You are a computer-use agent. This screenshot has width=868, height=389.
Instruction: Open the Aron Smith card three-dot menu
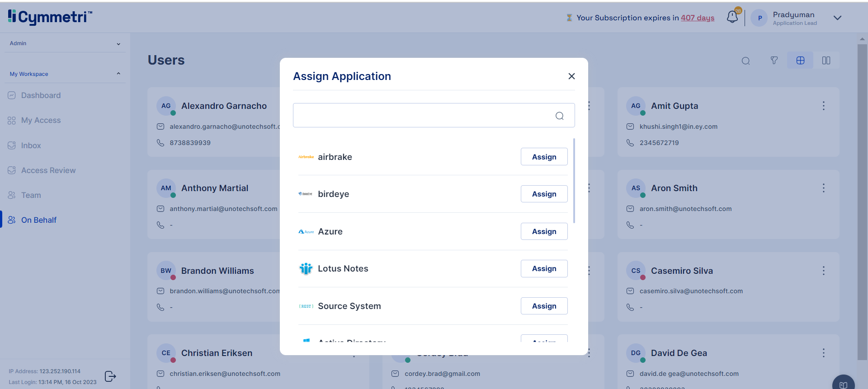point(823,188)
